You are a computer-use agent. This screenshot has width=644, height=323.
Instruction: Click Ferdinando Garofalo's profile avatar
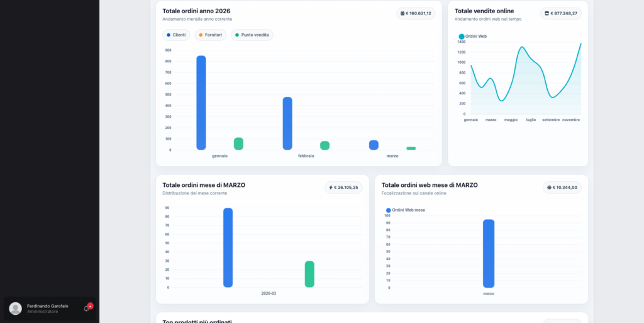click(x=16, y=309)
